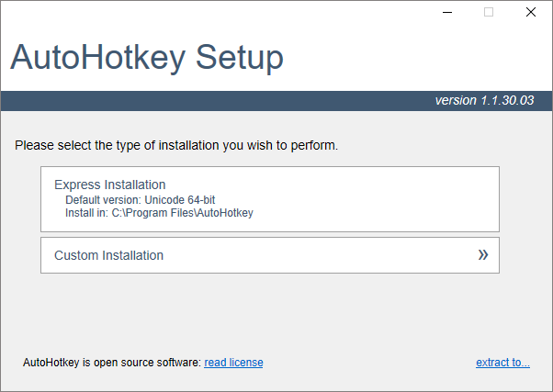The height and width of the screenshot is (392, 553).
Task: Choose Express Installation option
Action: tap(270, 199)
